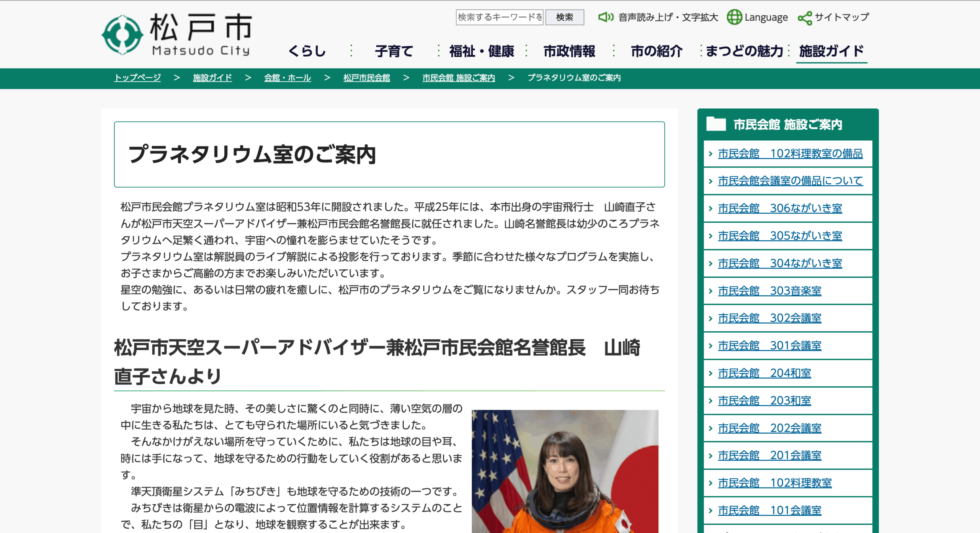This screenshot has width=980, height=533.
Task: Open 市民会館 304ながいき室 link
Action: (x=780, y=264)
